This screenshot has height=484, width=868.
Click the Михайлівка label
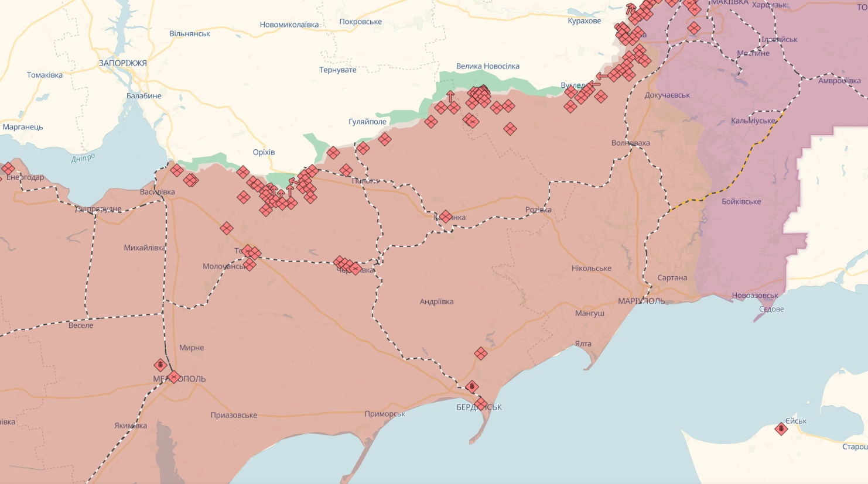pyautogui.click(x=145, y=248)
